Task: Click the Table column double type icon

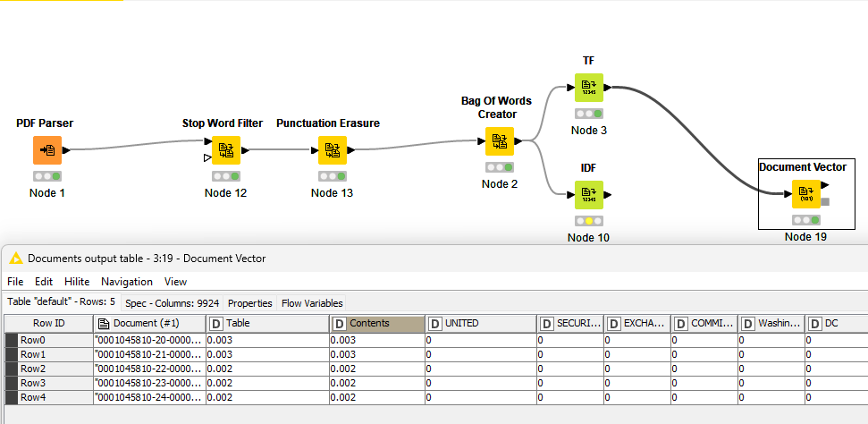Action: tap(216, 323)
